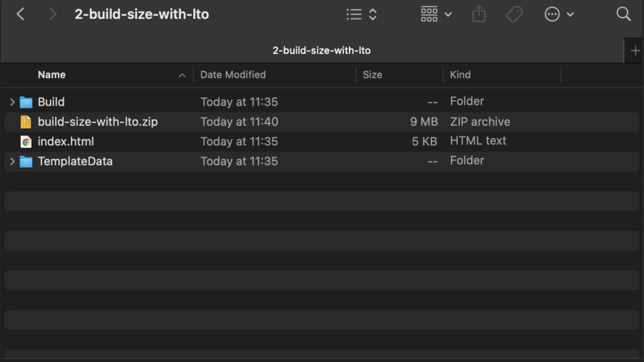Open the ellipsis action menu

point(558,14)
